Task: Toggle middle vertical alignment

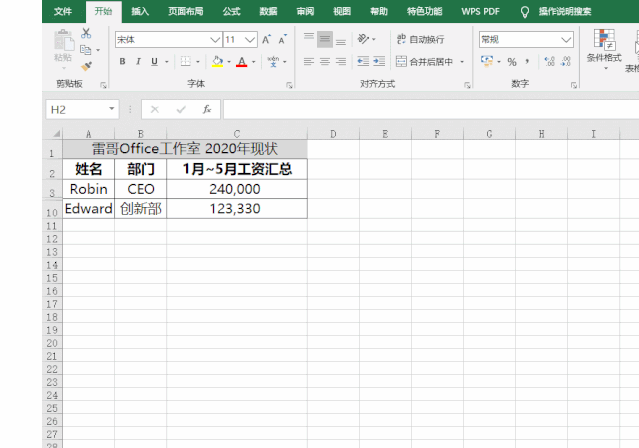Action: click(x=325, y=39)
